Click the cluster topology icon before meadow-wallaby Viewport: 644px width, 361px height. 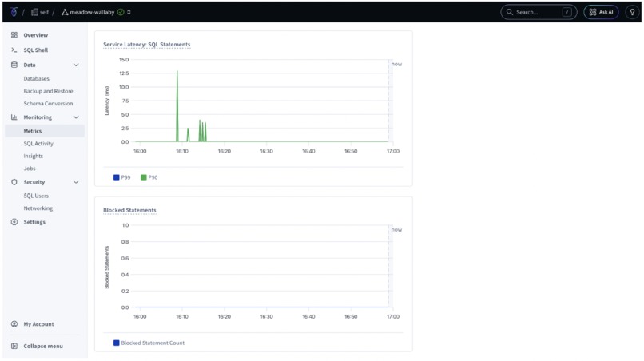click(65, 12)
